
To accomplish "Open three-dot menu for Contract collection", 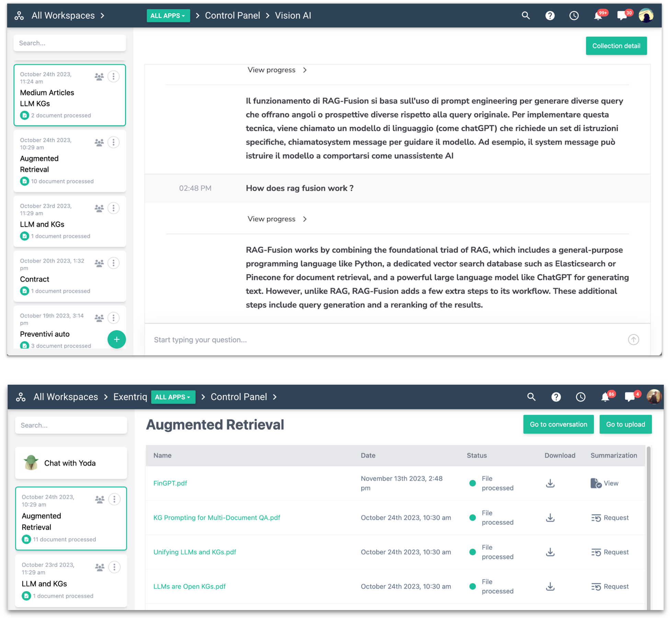I will 113,263.
